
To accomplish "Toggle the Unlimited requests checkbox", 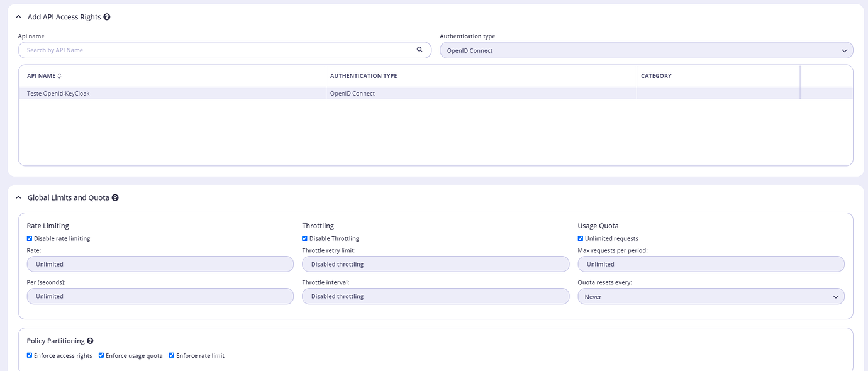I will [580, 238].
